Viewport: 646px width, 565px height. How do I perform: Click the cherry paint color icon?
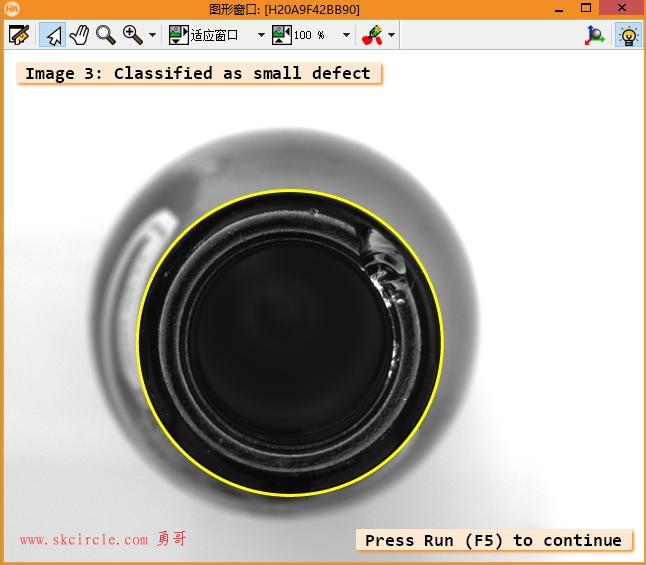tap(372, 35)
